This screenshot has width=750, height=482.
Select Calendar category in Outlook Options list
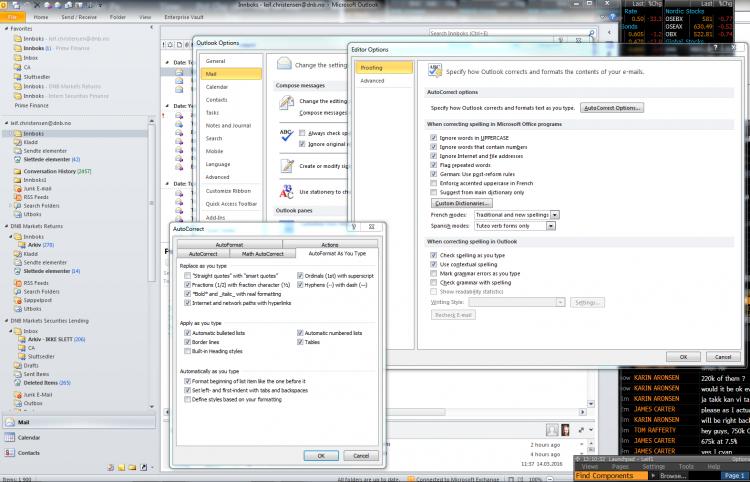point(217,87)
